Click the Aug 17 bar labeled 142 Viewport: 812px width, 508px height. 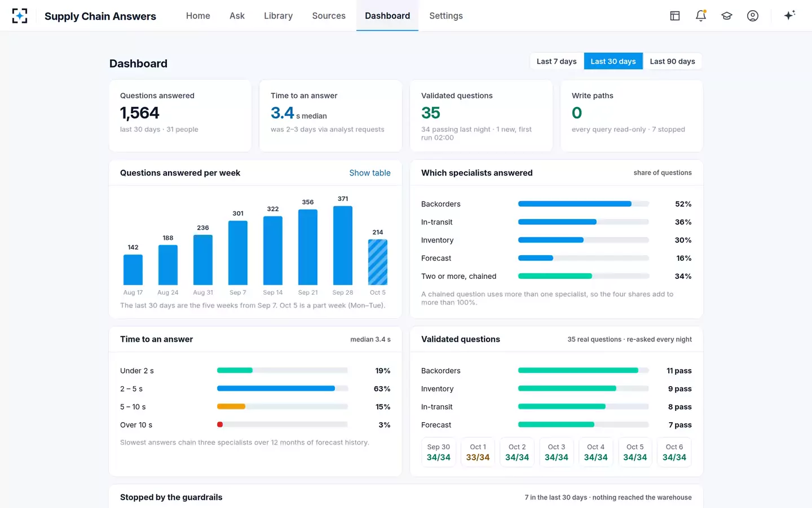pyautogui.click(x=133, y=270)
